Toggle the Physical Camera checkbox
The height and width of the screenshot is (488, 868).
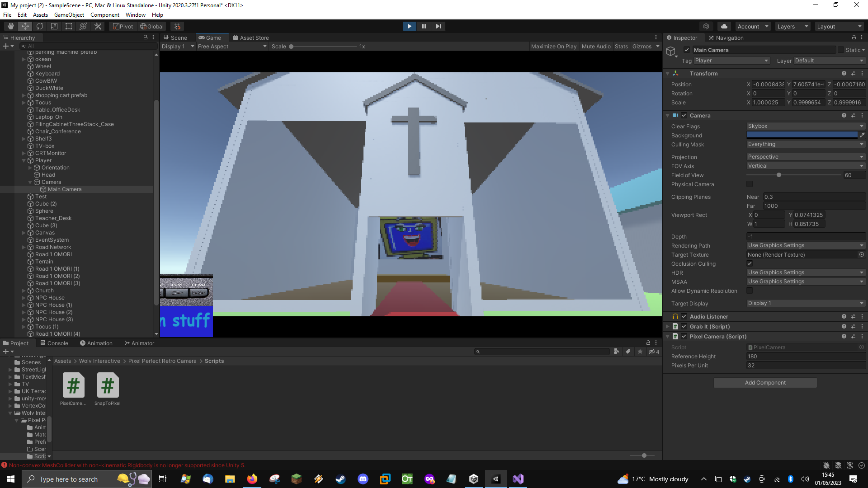click(750, 184)
